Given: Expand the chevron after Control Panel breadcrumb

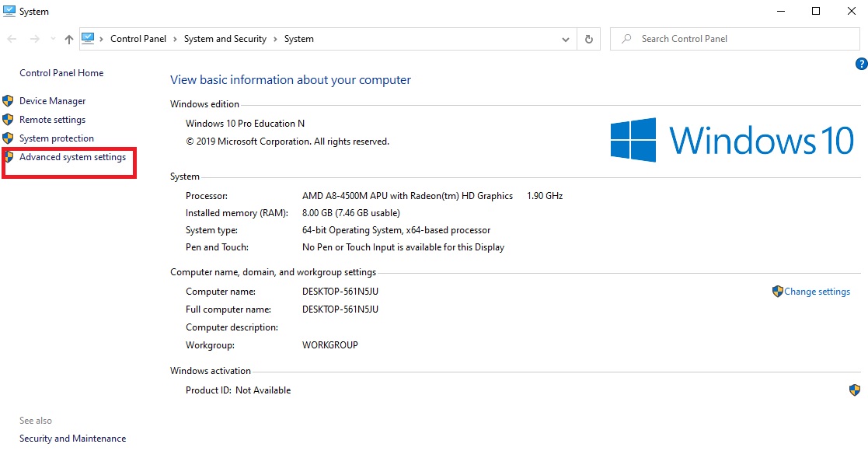Looking at the screenshot, I should click(x=175, y=39).
